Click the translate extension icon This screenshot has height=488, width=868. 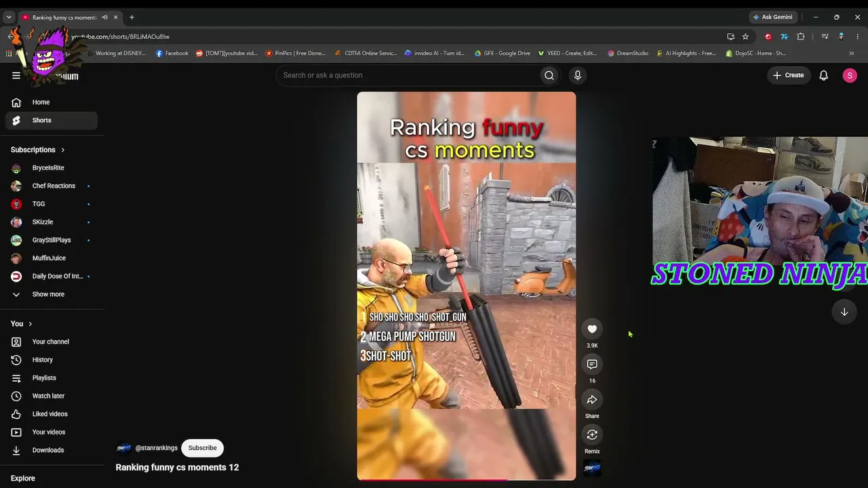coord(784,37)
